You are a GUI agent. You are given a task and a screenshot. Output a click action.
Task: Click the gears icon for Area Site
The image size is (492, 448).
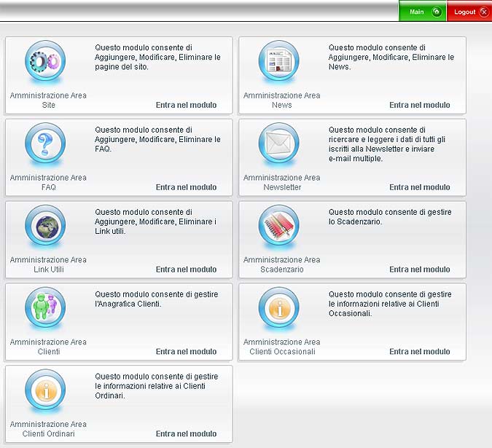coord(45,60)
